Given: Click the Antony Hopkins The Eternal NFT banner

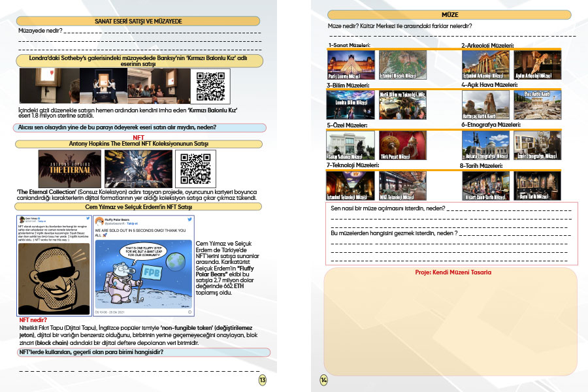Looking at the screenshot, I should [x=139, y=144].
